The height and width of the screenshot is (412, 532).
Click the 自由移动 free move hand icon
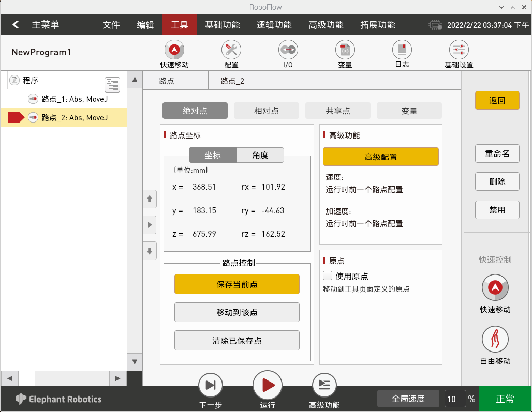(495, 339)
